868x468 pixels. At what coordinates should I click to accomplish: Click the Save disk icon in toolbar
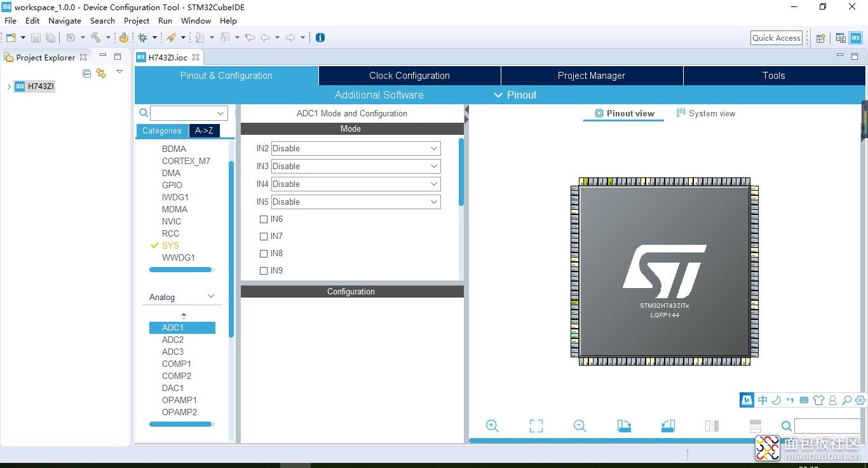click(36, 38)
